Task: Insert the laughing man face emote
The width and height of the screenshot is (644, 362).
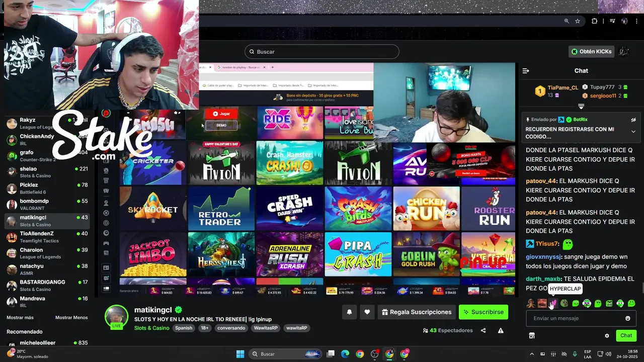Action: tap(542, 303)
